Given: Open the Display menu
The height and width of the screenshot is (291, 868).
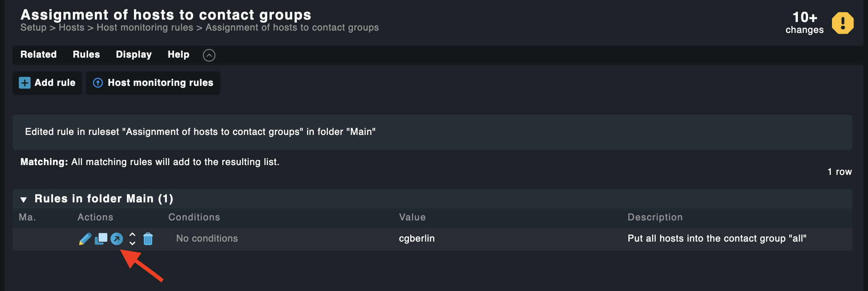Looking at the screenshot, I should click(x=134, y=55).
